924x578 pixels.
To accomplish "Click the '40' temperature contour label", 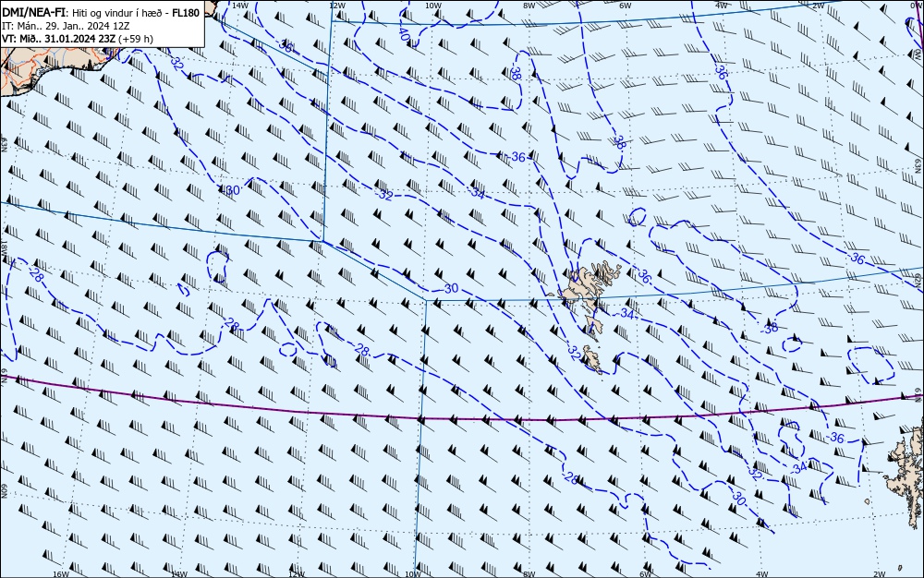I will click(x=404, y=35).
